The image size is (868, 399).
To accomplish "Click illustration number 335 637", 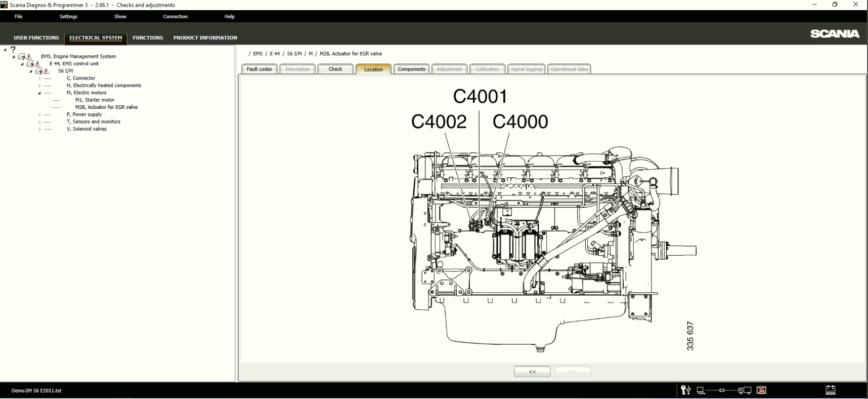I will point(690,336).
